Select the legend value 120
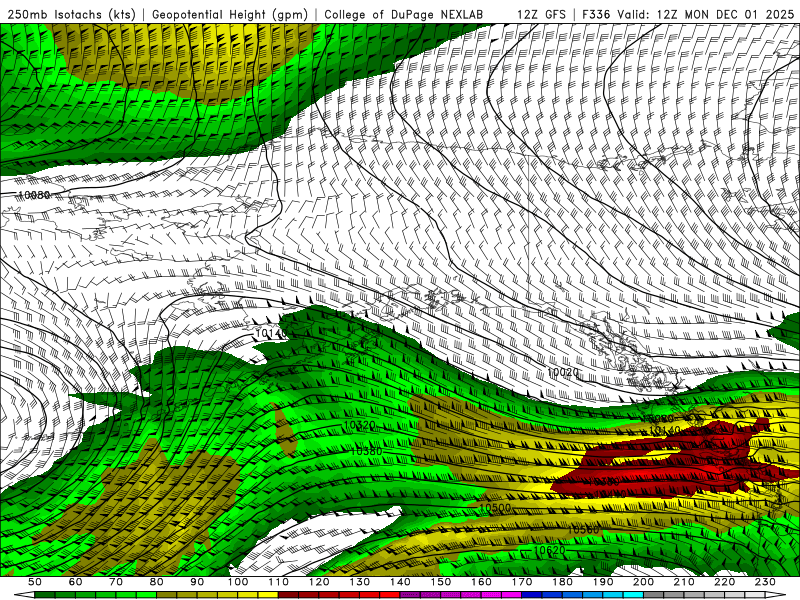 click(319, 582)
